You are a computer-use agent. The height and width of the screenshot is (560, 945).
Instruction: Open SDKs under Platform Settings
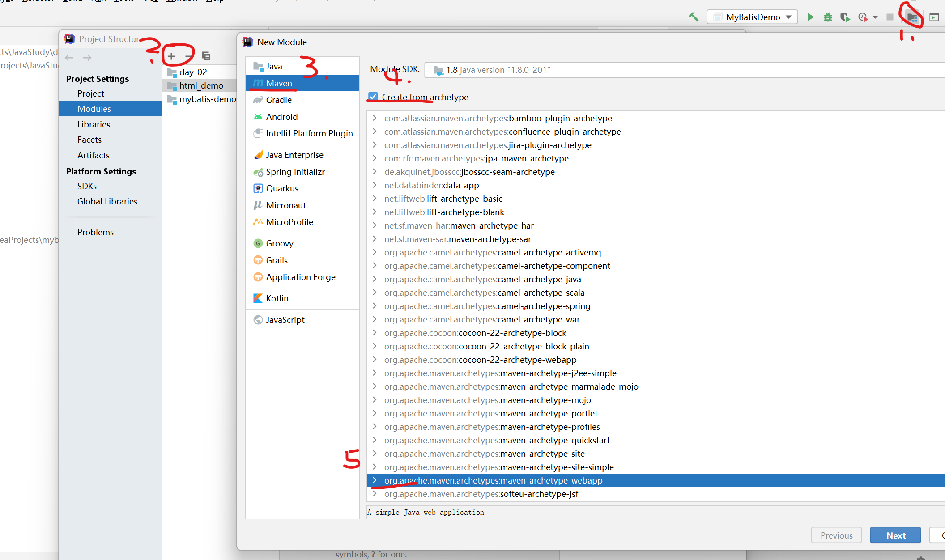[x=110, y=186]
